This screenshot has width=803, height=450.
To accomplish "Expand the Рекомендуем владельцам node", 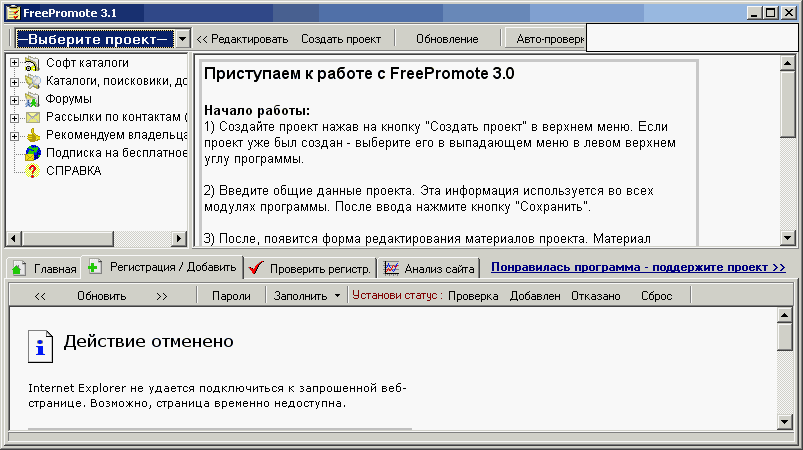I will [14, 136].
